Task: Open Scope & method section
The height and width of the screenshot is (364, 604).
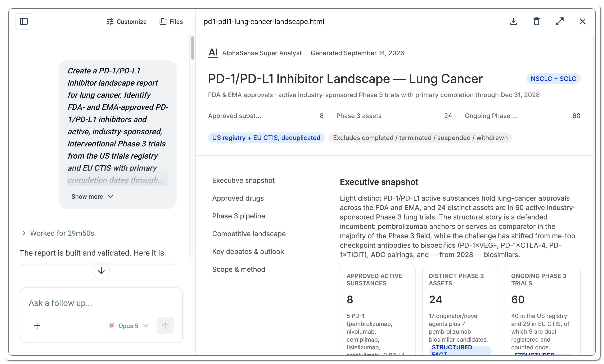Action: pyautogui.click(x=239, y=269)
